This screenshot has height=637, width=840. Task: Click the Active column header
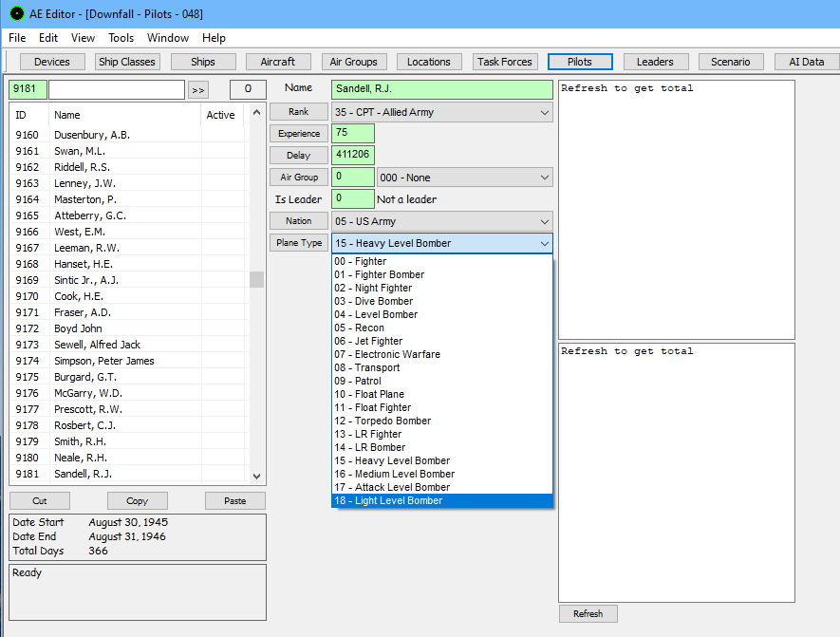[x=221, y=115]
